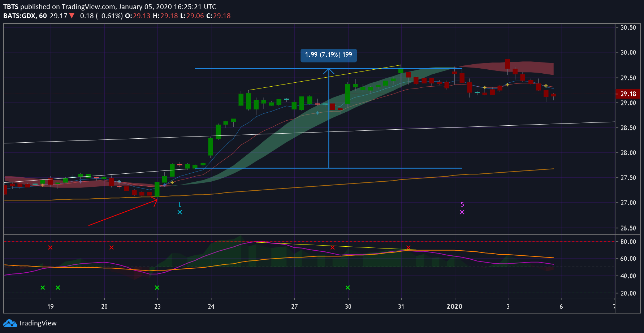Open the 1.99 (7.19%) 199 measurement label
644x333 pixels.
pos(329,55)
